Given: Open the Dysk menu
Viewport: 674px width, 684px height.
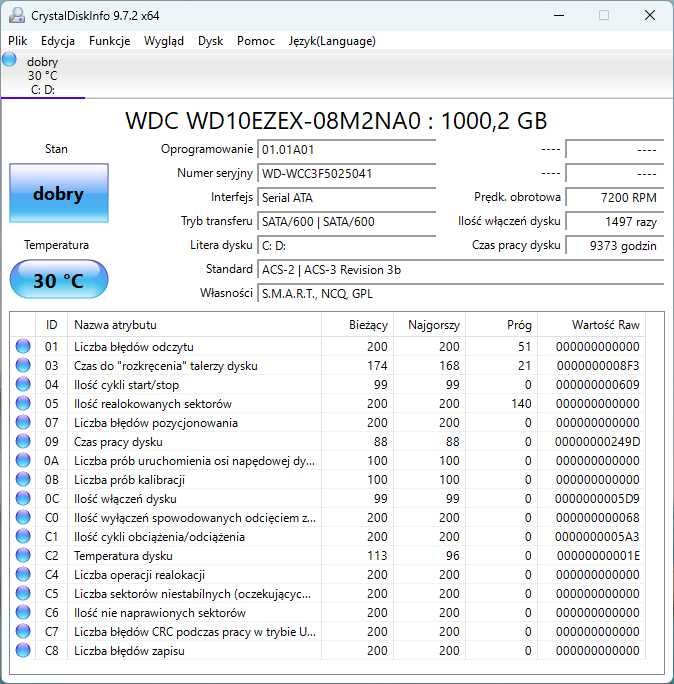Looking at the screenshot, I should coord(210,41).
